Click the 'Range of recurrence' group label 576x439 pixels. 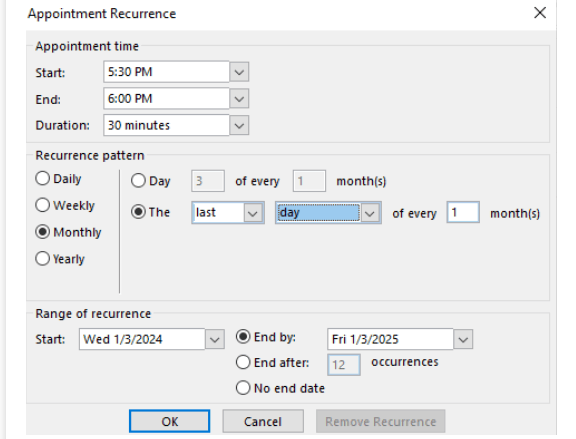[93, 314]
